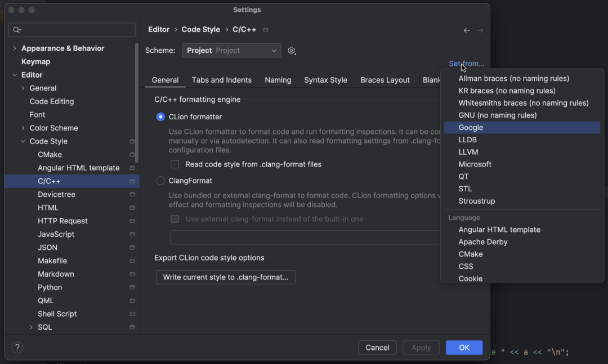This screenshot has height=364, width=608.
Task: Click the search magnifier icon
Action: 17,30
